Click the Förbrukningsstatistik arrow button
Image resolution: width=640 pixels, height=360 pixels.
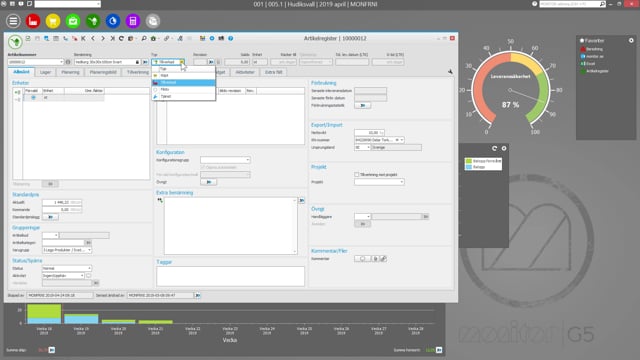point(362,105)
